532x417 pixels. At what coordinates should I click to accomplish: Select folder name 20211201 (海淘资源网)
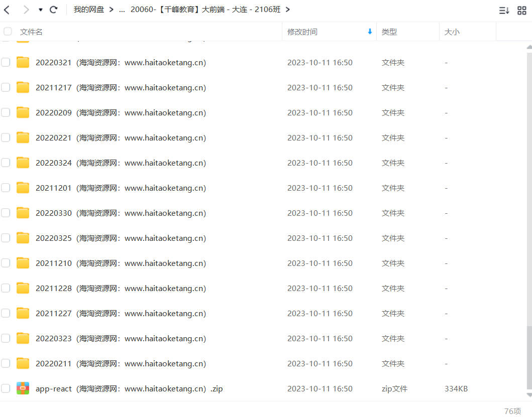pyautogui.click(x=121, y=188)
